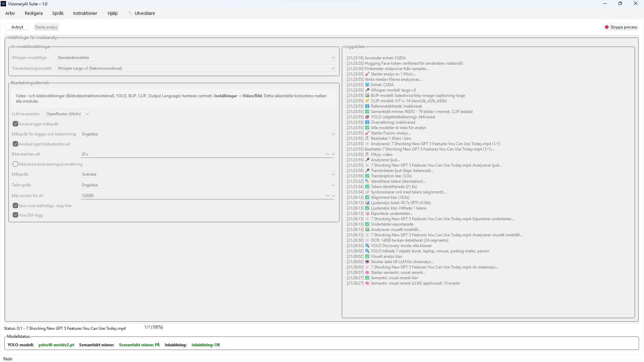
Task: Click the red Stoppa process record icon
Action: coord(606,27)
